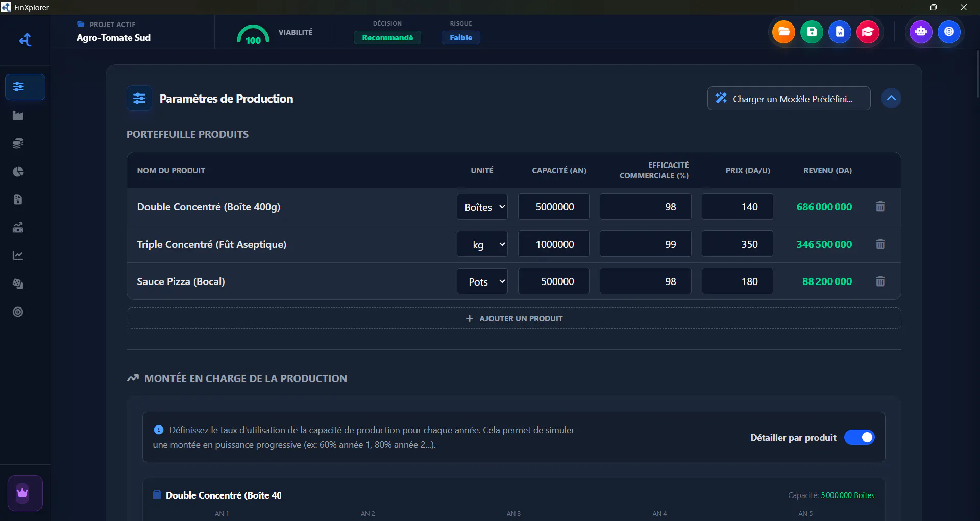Edit price field showing 350

(738, 244)
